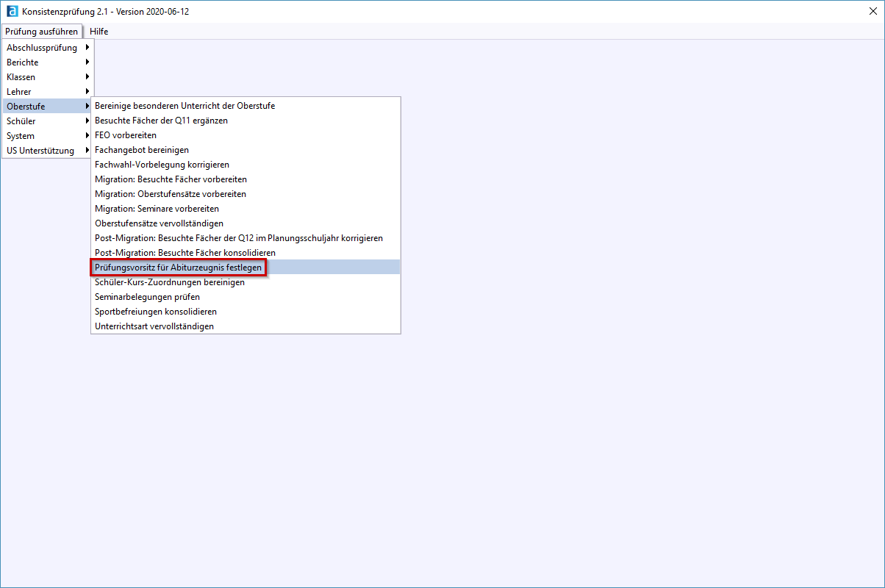
Task: Run Fachwahl-Vorbelegung korrigieren
Action: click(246, 165)
